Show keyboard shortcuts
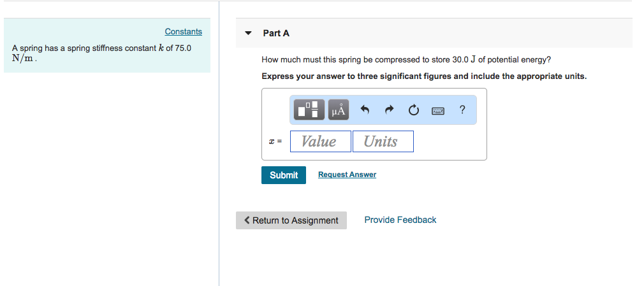Image resolution: width=644 pixels, height=286 pixels. [x=438, y=110]
